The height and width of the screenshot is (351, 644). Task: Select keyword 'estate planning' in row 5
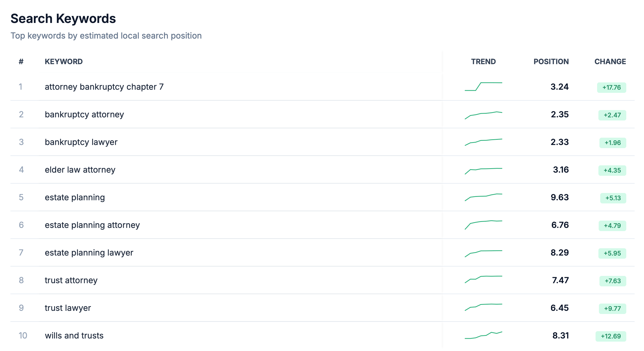click(x=75, y=197)
